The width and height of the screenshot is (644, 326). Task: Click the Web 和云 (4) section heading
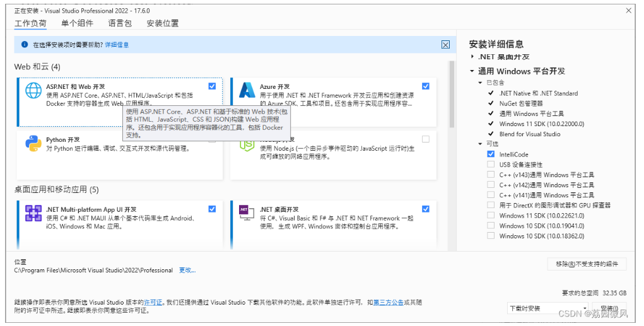[37, 66]
